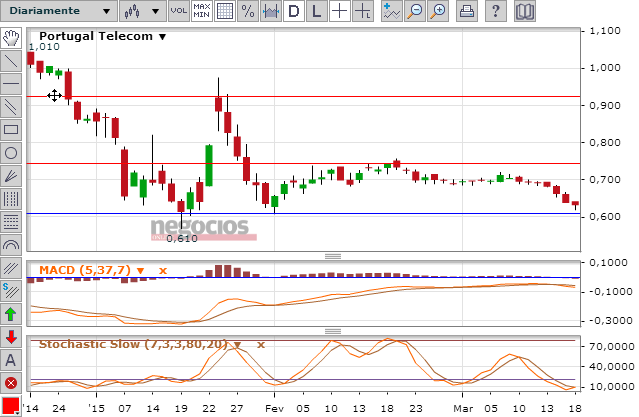The image size is (639, 417).
Task: Toggle the MAX MIN labels
Action: click(202, 11)
